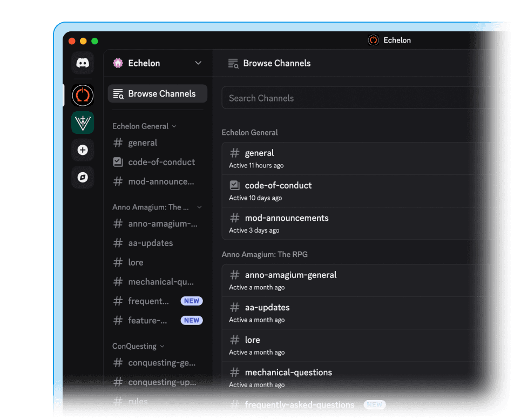Viewport: 514px width, 420px height.
Task: Click the NEW badge beside frequent...
Action: 192,301
